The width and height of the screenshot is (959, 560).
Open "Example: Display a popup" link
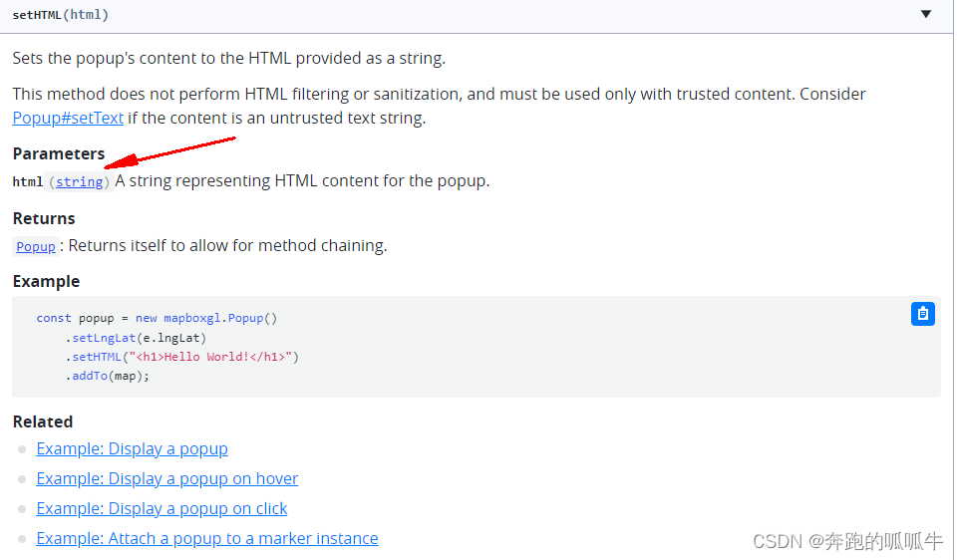tap(132, 448)
